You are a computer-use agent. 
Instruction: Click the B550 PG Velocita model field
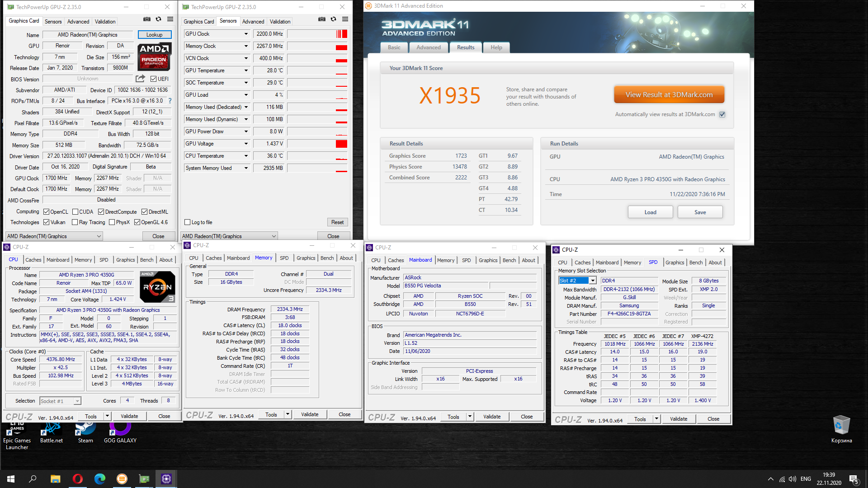(x=446, y=286)
